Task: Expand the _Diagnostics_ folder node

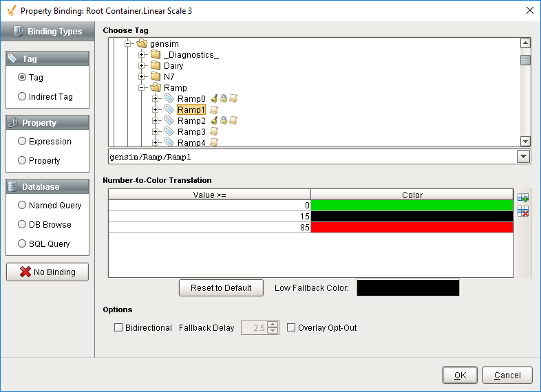Action: 142,54
